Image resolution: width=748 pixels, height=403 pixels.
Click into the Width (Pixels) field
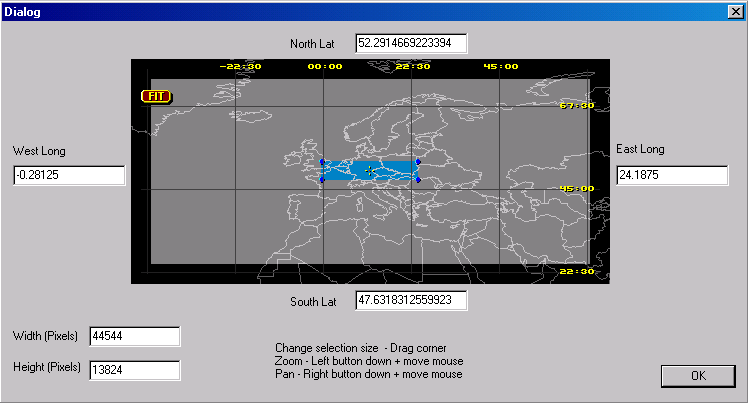pos(134,336)
